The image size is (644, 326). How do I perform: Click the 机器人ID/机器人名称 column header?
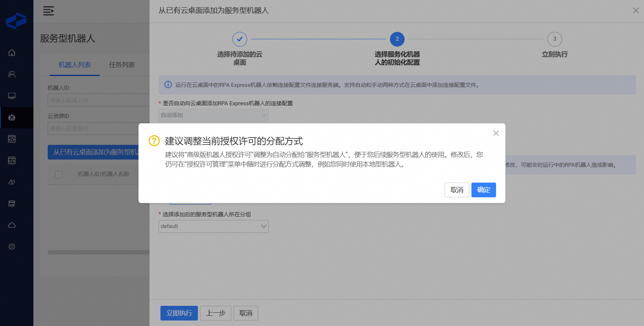pyautogui.click(x=104, y=174)
